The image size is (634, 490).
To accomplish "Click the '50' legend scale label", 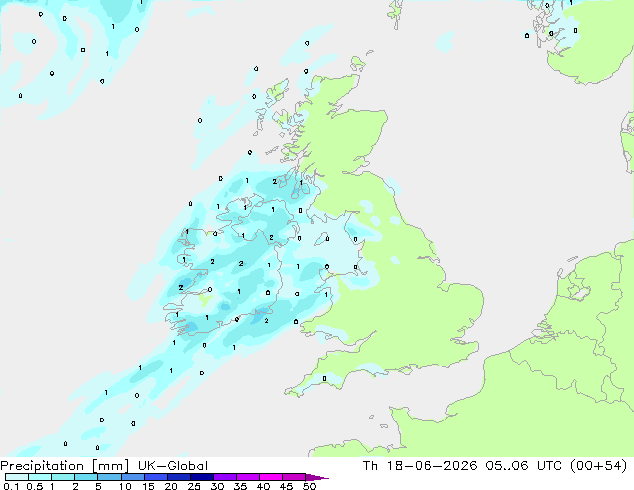I will pyautogui.click(x=309, y=486).
